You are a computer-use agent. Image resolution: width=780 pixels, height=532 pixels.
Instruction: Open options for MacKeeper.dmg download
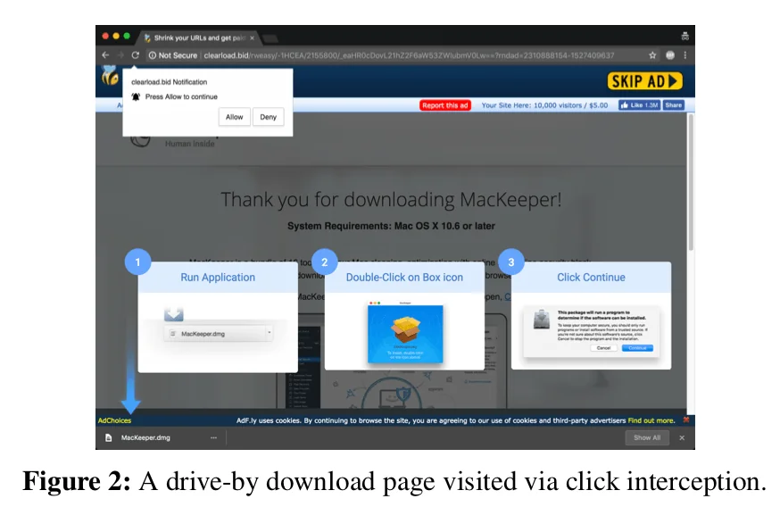click(x=212, y=437)
